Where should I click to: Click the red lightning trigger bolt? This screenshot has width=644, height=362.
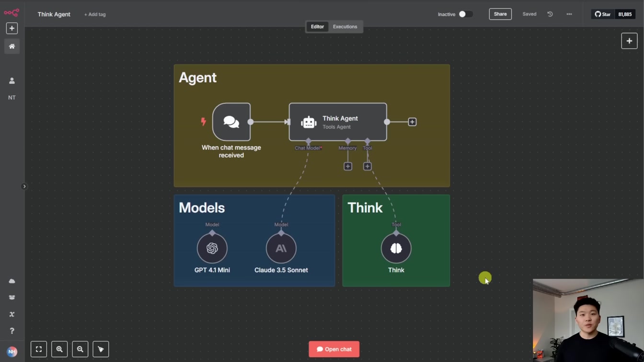tap(203, 122)
